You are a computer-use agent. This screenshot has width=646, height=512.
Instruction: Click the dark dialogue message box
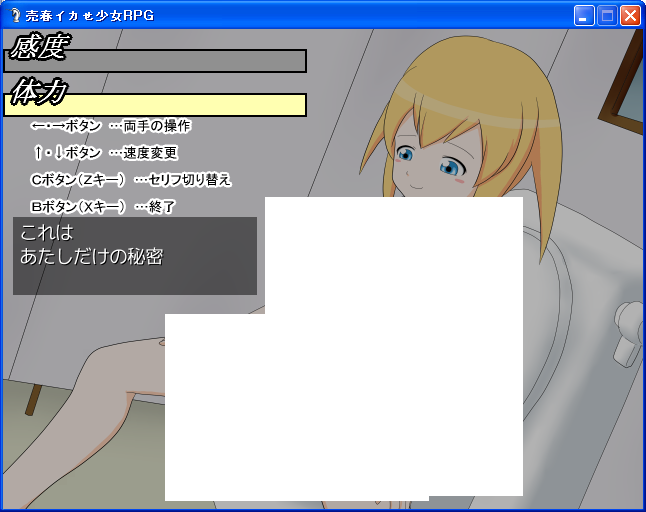coord(135,256)
